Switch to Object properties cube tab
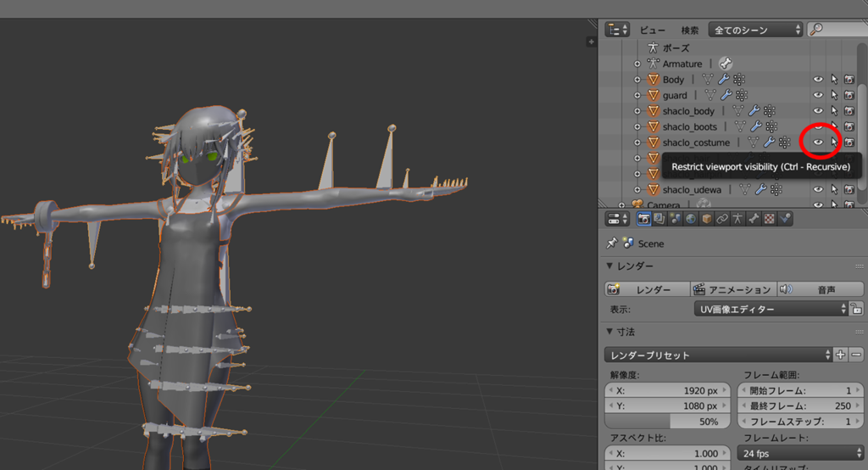This screenshot has height=470, width=868. point(706,219)
